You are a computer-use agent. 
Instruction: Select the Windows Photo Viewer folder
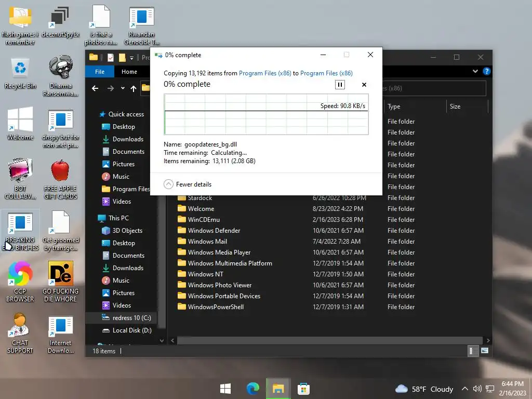tap(215, 285)
